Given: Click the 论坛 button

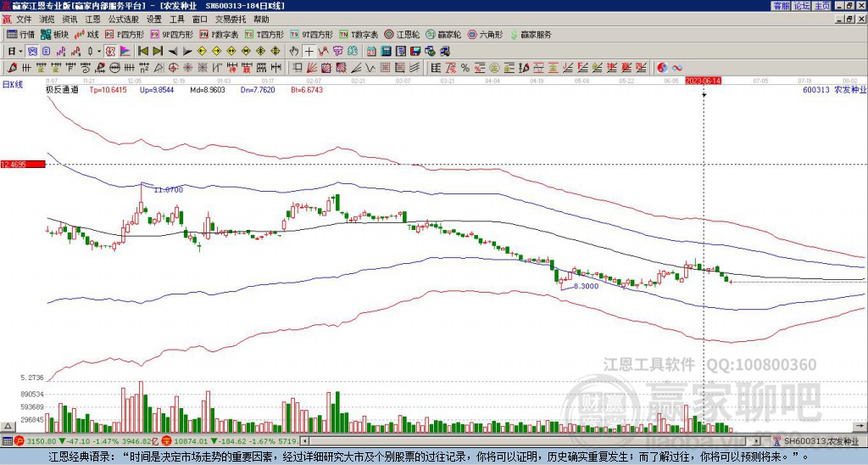Looking at the screenshot, I should (802, 6).
